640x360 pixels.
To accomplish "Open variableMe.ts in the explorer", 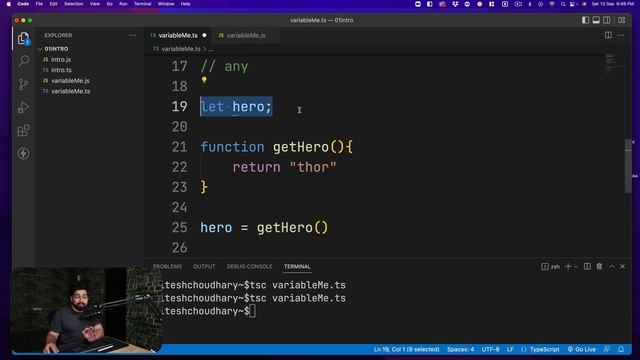I will point(71,91).
